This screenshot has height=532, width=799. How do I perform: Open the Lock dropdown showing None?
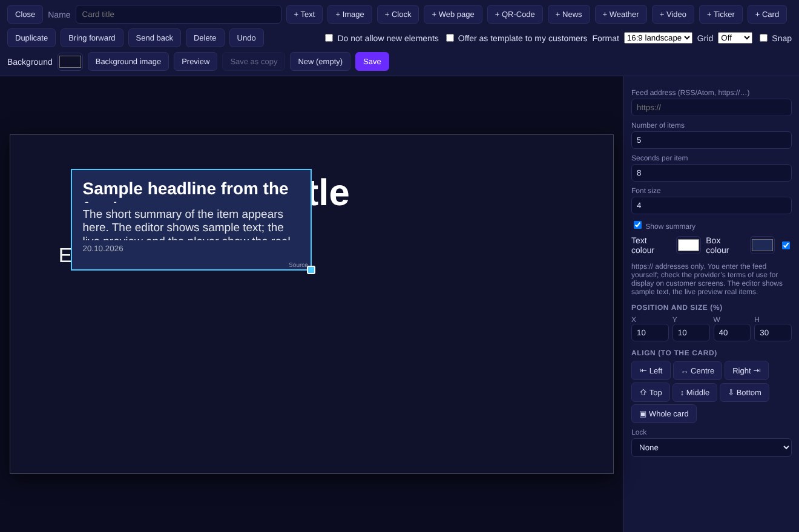point(711,447)
